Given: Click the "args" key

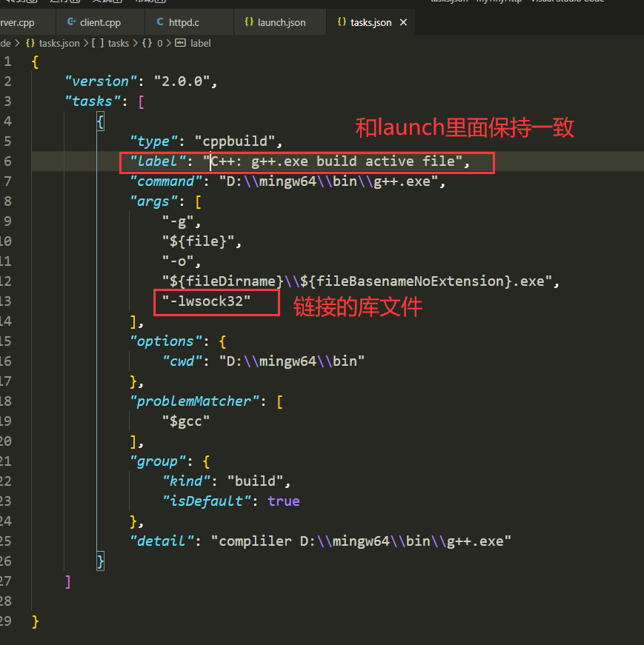Looking at the screenshot, I should point(154,201).
